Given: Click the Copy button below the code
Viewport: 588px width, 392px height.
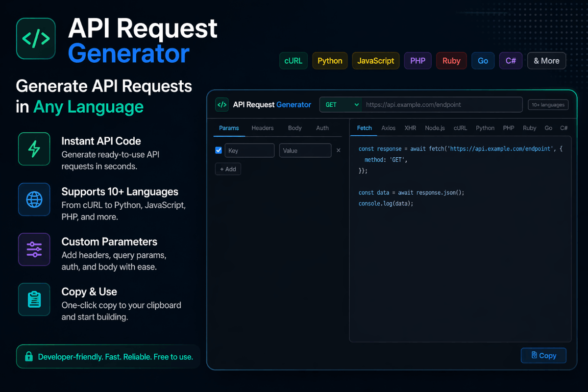Looking at the screenshot, I should (543, 356).
